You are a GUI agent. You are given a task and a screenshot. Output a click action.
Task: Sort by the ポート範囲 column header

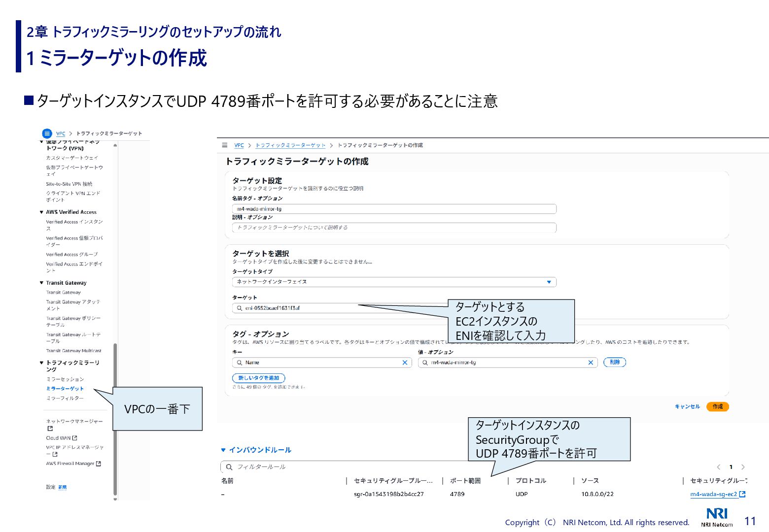click(465, 481)
